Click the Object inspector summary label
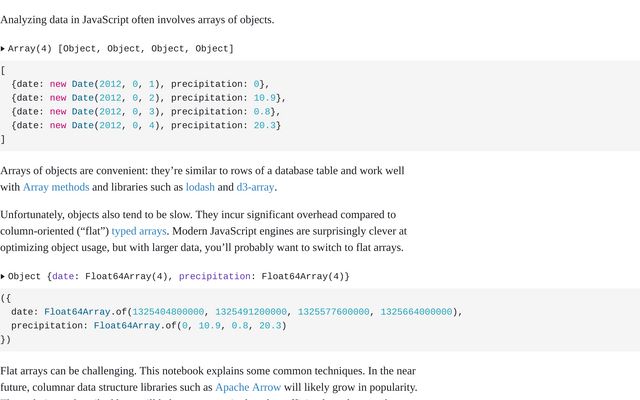The width and height of the screenshot is (640, 400). coord(24,276)
